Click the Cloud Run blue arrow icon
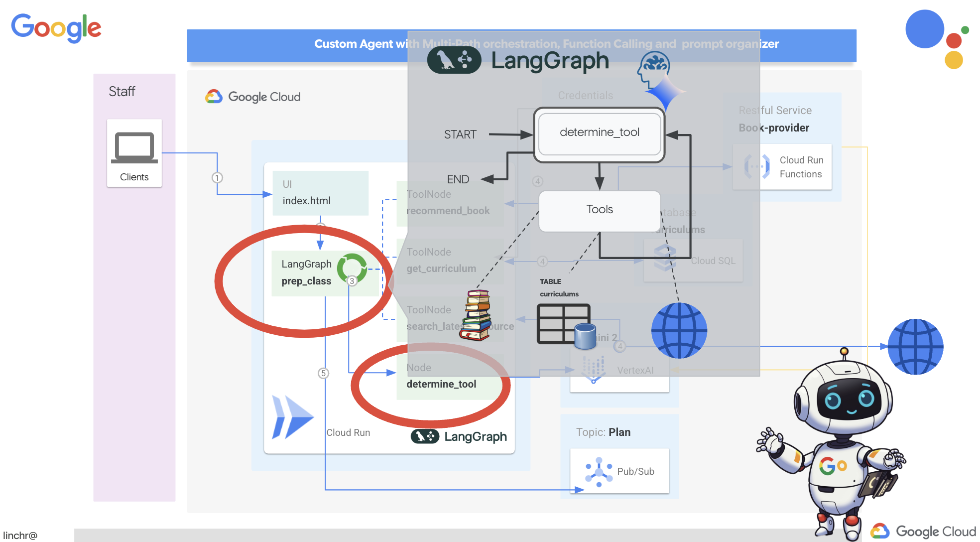Image resolution: width=980 pixels, height=542 pixels. coord(293,418)
